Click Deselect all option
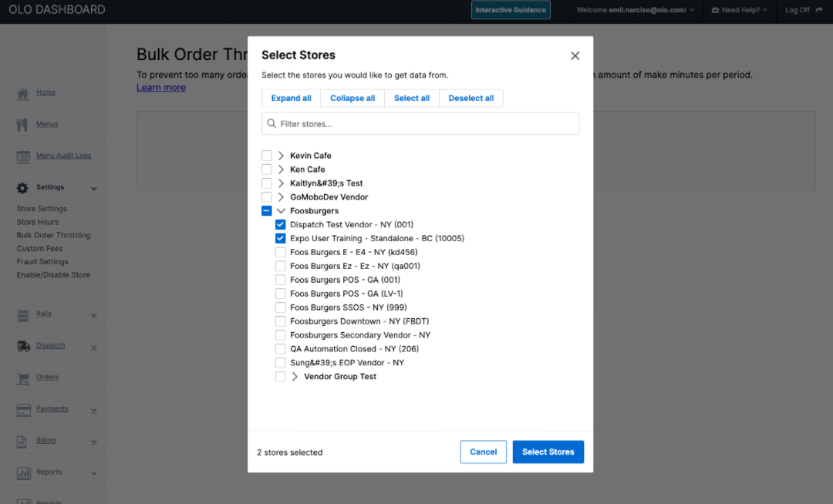Viewport: 833px width, 504px height. point(470,98)
